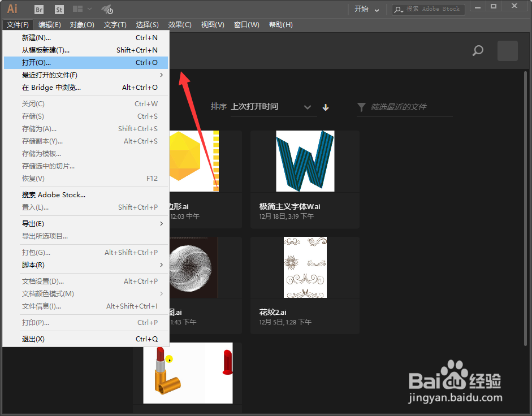
Task: Click the 极简主义字体W.ai file name
Action: point(289,206)
